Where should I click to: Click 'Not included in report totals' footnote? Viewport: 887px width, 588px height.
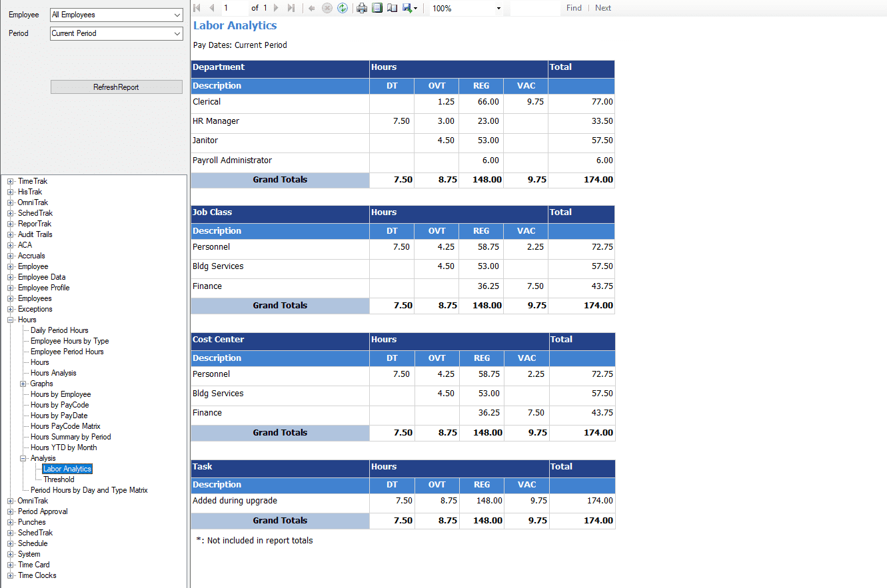tap(255, 541)
